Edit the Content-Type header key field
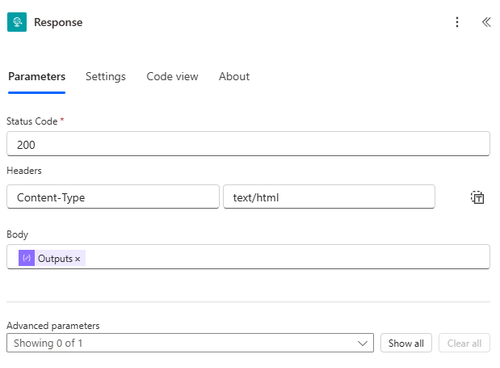This screenshot has height=368, width=500. pos(113,197)
